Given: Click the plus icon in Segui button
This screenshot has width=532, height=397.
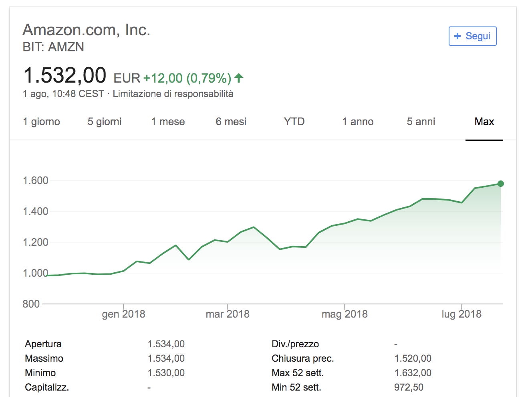Looking at the screenshot, I should pos(457,36).
